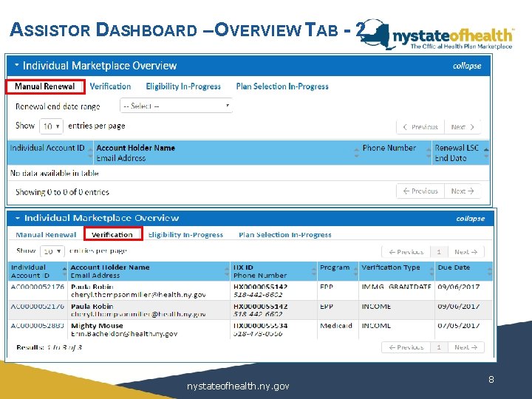The height and width of the screenshot is (399, 532).
Task: Open the Manual Renewal tab in upper panel
Action: point(45,86)
